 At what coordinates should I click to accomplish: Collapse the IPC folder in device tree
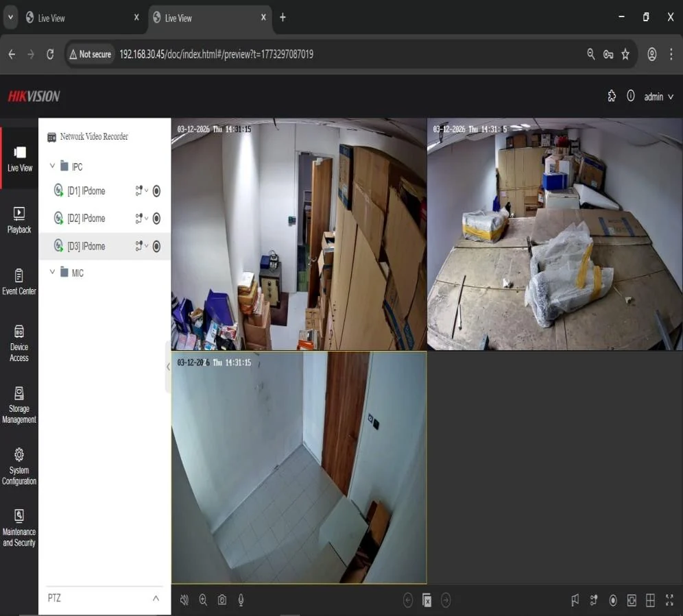(52, 166)
